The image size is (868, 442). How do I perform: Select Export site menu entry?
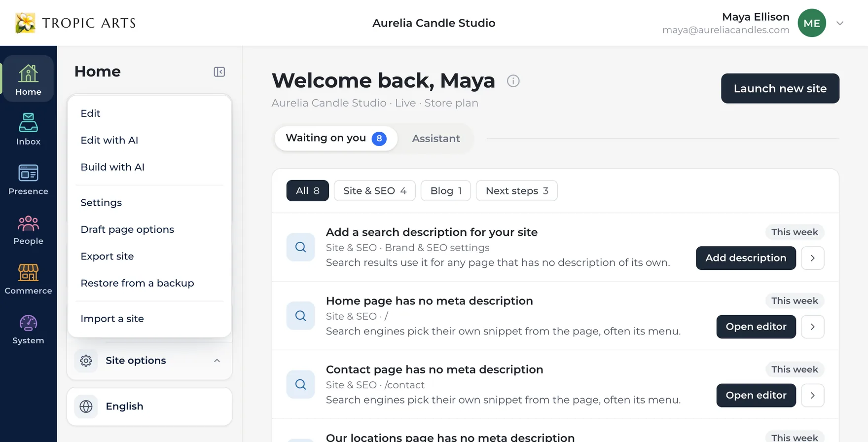pyautogui.click(x=149, y=257)
